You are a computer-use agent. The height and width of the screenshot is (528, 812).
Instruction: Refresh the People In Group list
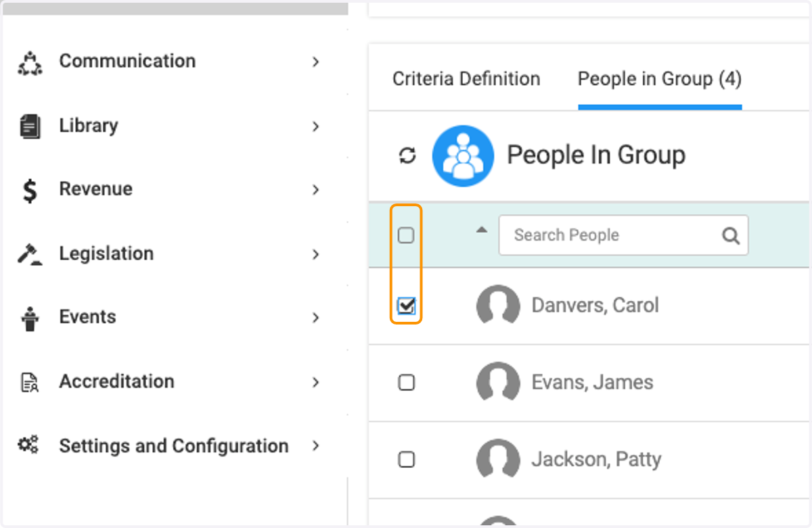tap(407, 156)
